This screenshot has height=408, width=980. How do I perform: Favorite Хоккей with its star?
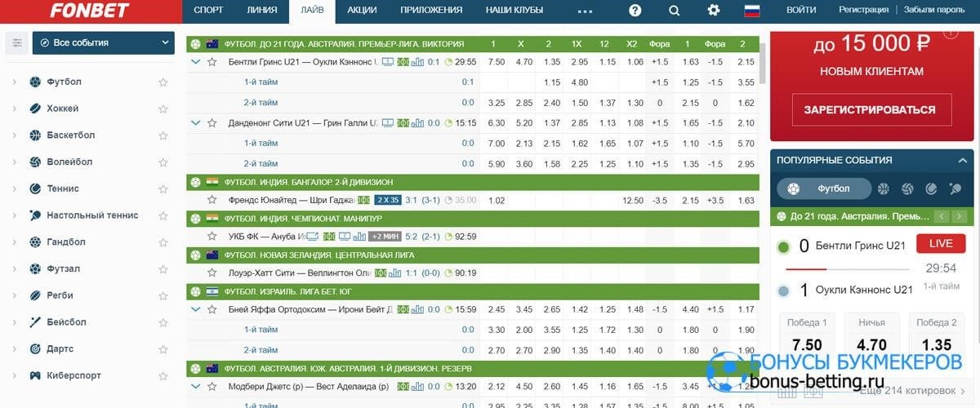[x=163, y=109]
